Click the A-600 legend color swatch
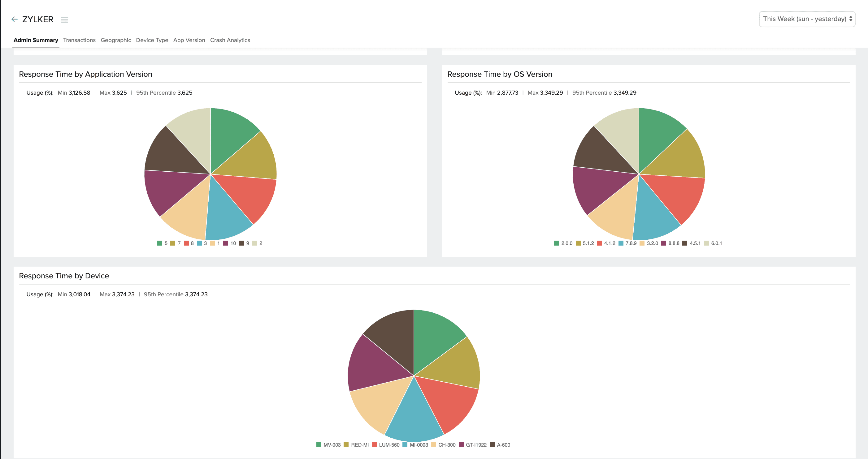 coord(492,445)
